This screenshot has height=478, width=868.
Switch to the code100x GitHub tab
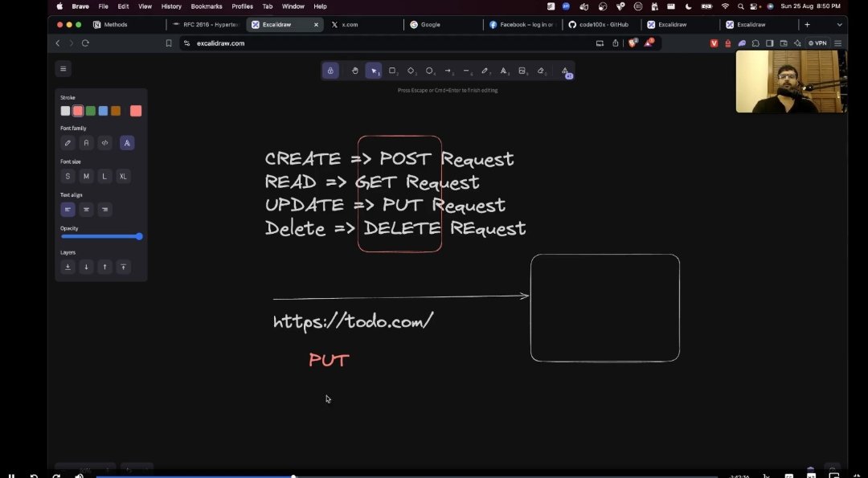click(x=602, y=25)
